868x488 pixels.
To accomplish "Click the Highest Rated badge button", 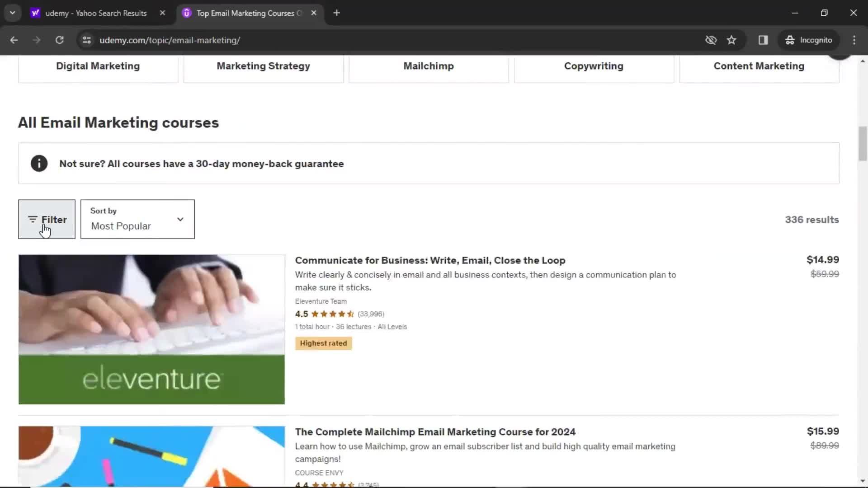I will (x=323, y=343).
